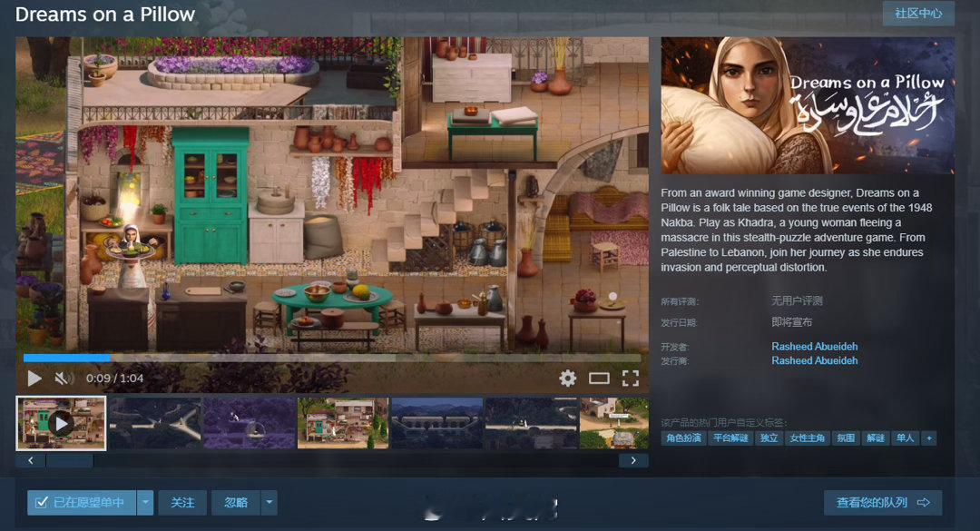Play the trailer video
980x531 pixels.
[x=34, y=378]
